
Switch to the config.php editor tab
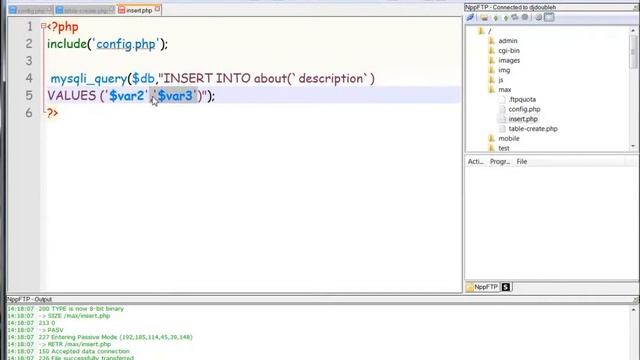(31, 10)
